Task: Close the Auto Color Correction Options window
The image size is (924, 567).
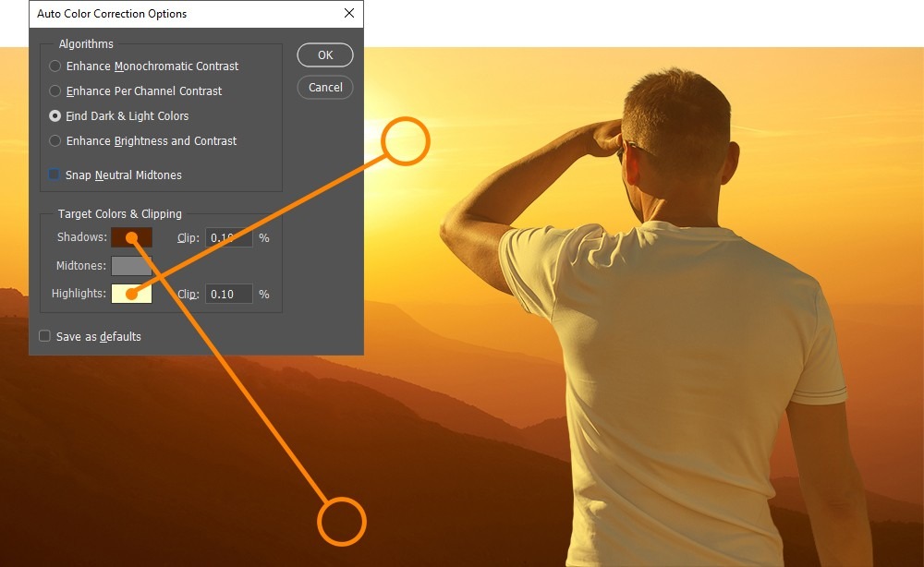Action: tap(349, 13)
